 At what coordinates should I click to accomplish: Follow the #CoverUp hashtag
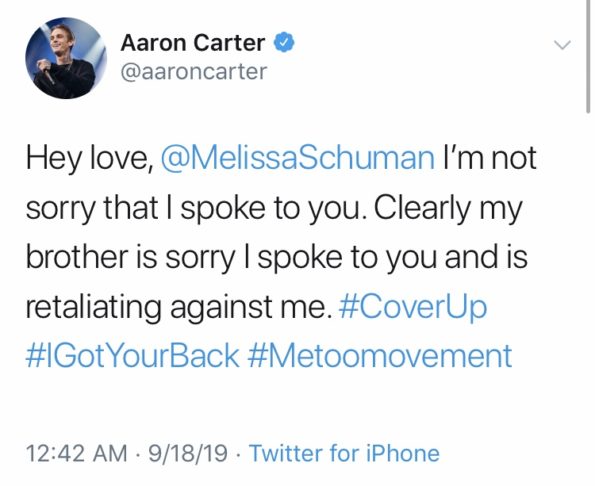[x=412, y=307]
